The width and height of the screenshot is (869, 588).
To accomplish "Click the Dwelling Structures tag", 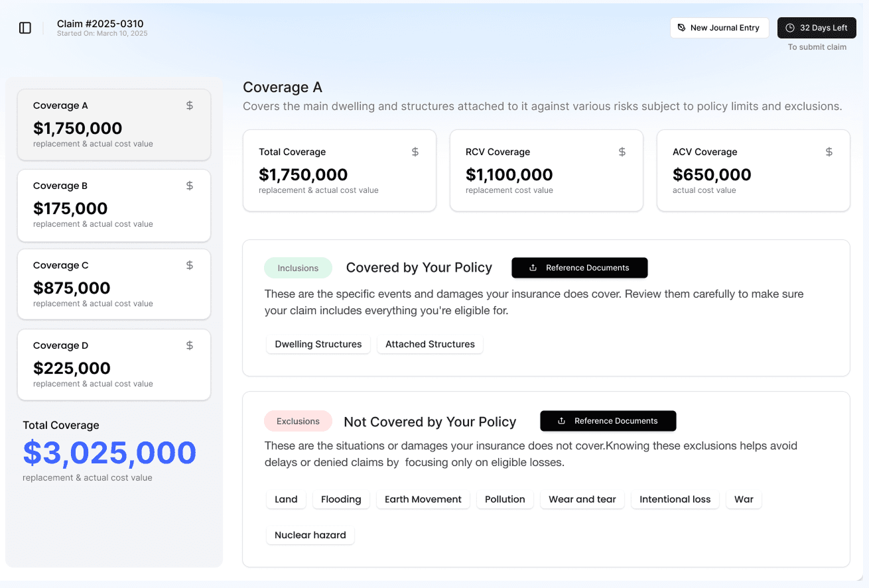I will coord(318,344).
